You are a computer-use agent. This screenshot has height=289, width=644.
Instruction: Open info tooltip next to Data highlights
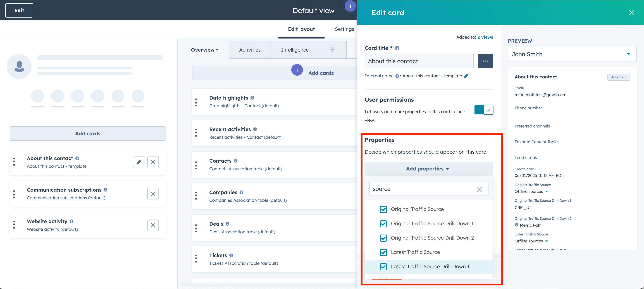coord(252,98)
